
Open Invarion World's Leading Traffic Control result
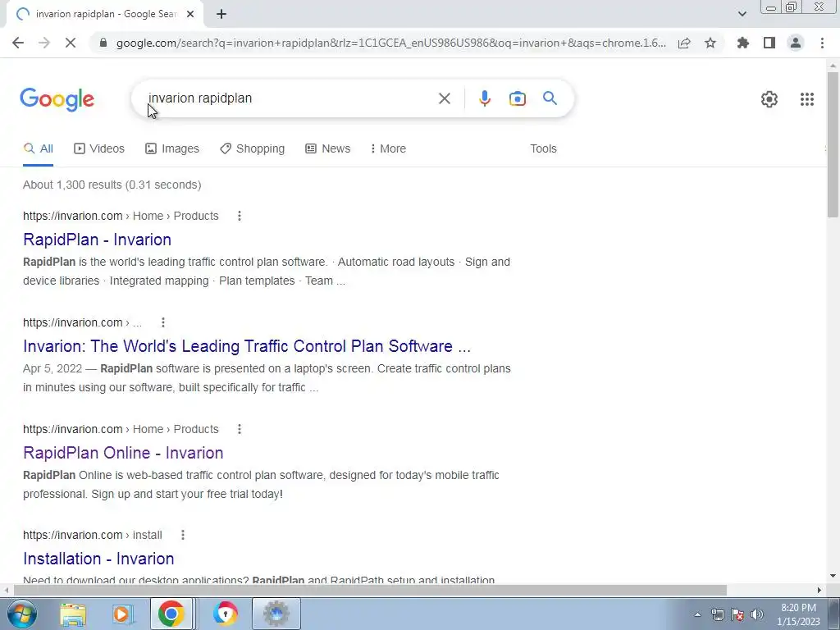[x=247, y=346]
